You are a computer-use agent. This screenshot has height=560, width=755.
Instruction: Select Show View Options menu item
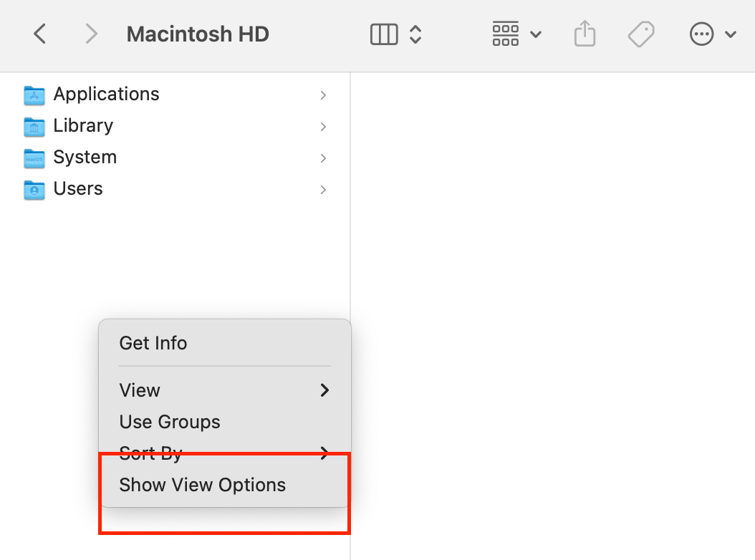pyautogui.click(x=203, y=485)
